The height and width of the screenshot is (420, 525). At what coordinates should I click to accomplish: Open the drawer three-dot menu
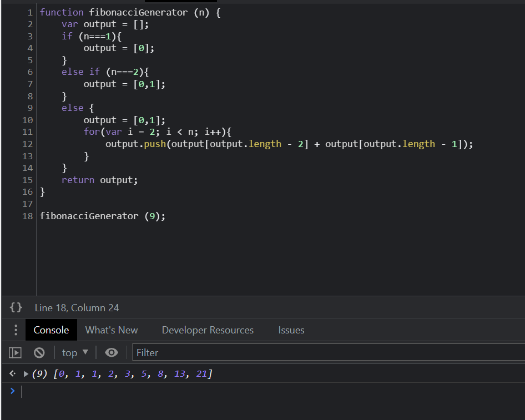tap(16, 330)
